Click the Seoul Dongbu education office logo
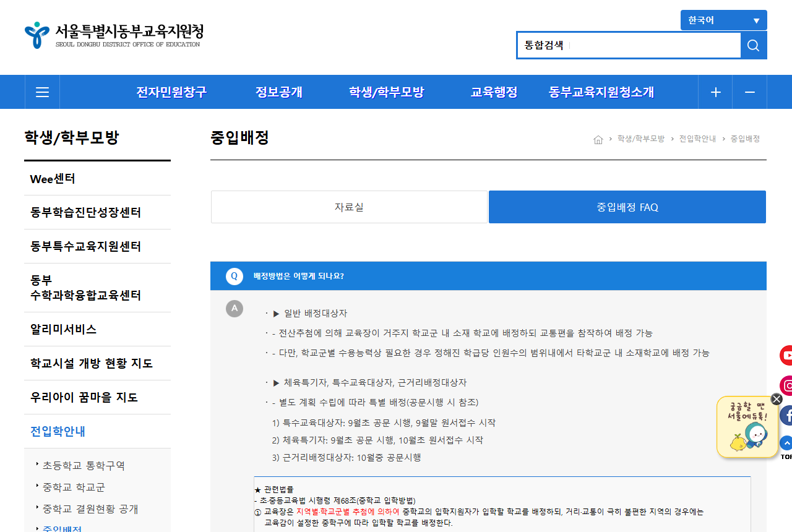Viewport: 792px width, 532px height. click(x=114, y=35)
